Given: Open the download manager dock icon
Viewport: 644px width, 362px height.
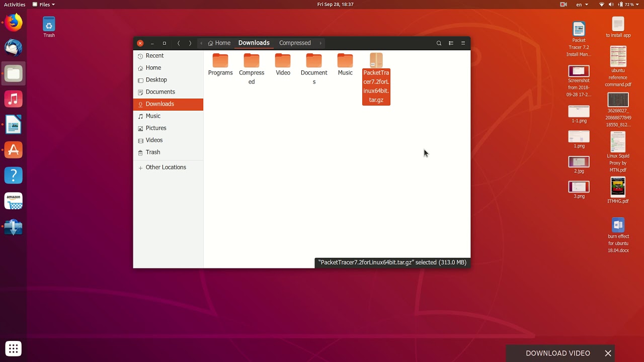Looking at the screenshot, I should [14, 227].
